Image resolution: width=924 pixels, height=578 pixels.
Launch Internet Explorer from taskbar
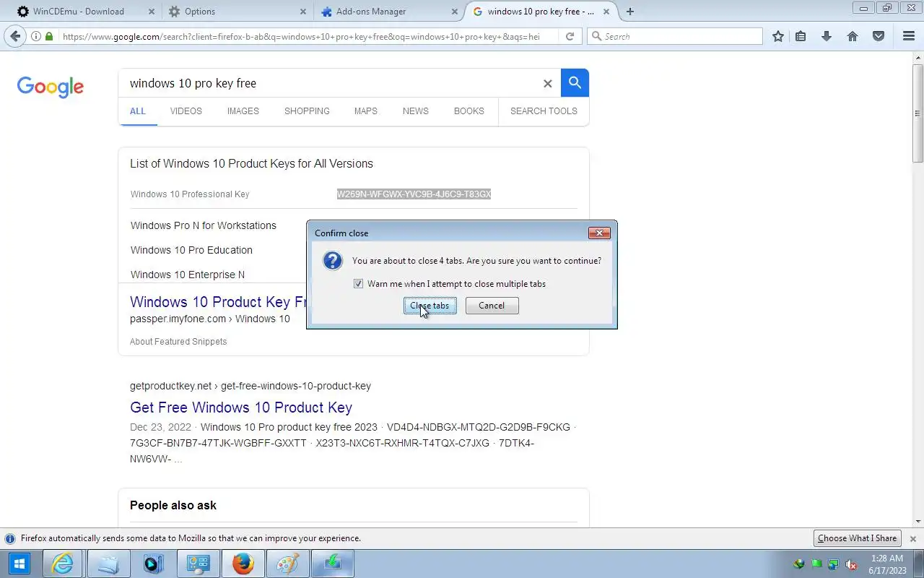click(63, 564)
